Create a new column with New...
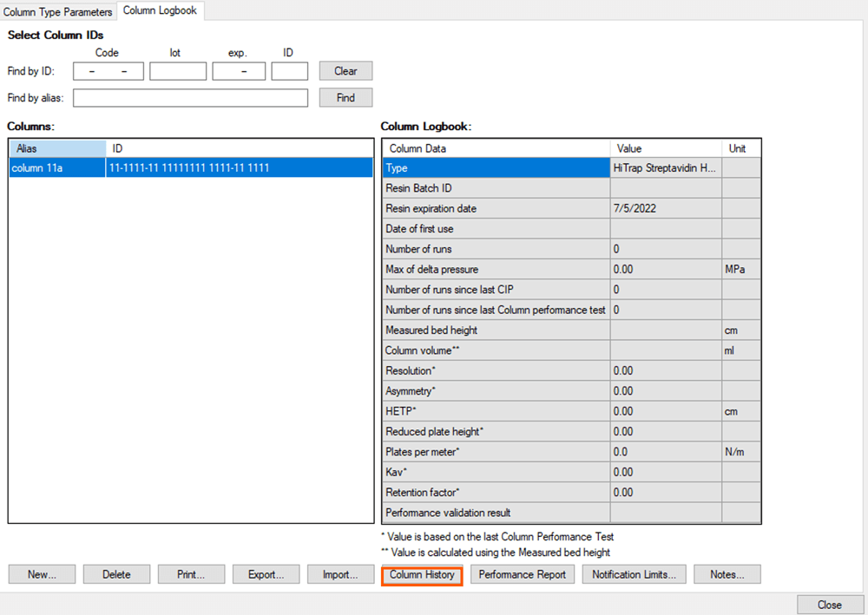Viewport: 868px width, 615px height. pos(42,574)
